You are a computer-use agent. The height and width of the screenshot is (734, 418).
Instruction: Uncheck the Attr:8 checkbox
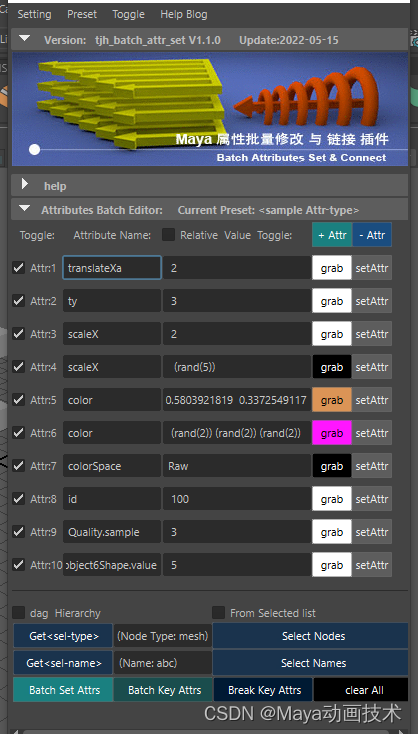point(18,499)
